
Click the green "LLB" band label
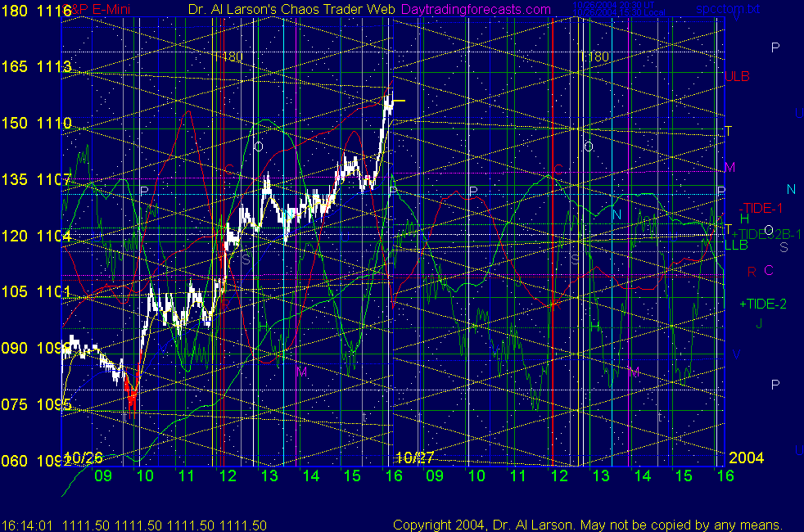[x=736, y=246]
